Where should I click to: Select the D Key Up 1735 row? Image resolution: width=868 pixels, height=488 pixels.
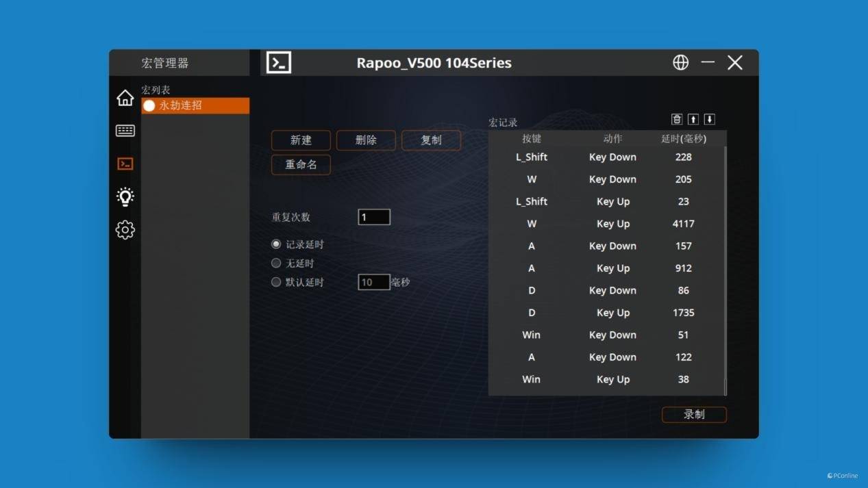[606, 313]
